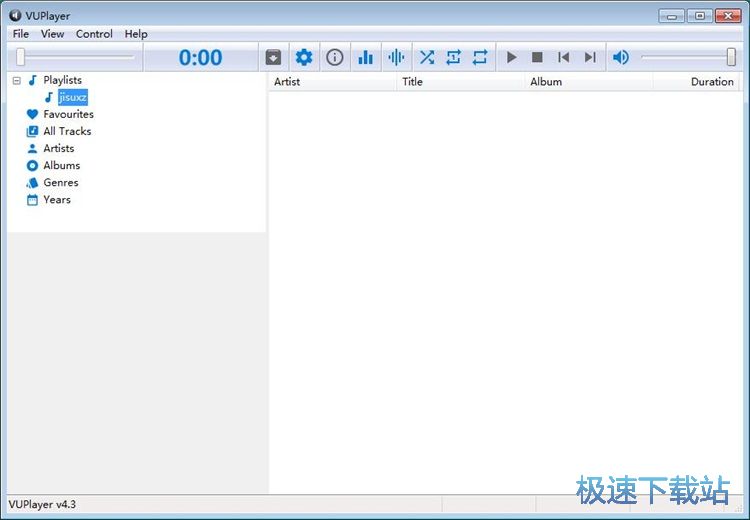This screenshot has height=520, width=750.
Task: Toggle shuffle playback mode
Action: click(427, 58)
